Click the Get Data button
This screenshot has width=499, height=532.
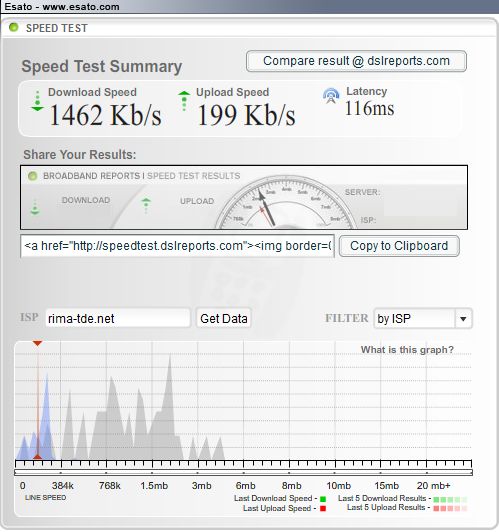pos(224,319)
